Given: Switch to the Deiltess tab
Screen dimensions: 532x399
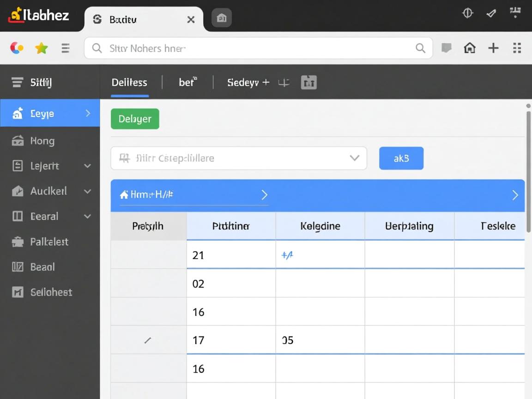Looking at the screenshot, I should [129, 83].
